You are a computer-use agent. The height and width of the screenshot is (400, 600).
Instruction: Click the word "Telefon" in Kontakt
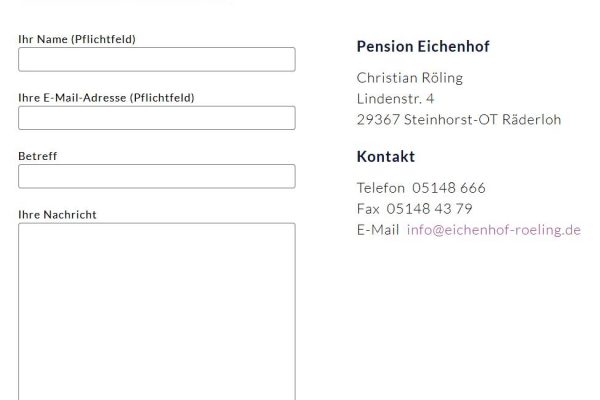pyautogui.click(x=381, y=188)
